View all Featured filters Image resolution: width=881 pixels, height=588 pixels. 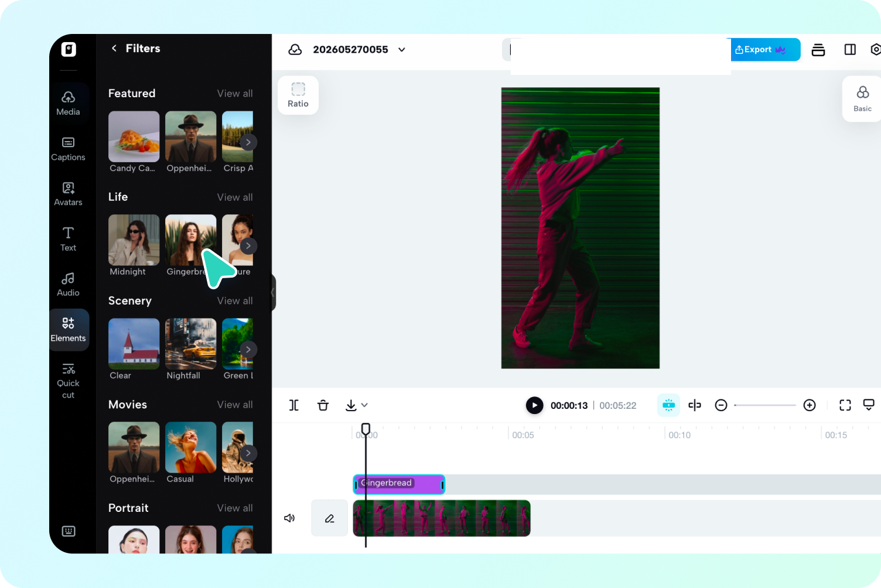(x=235, y=94)
